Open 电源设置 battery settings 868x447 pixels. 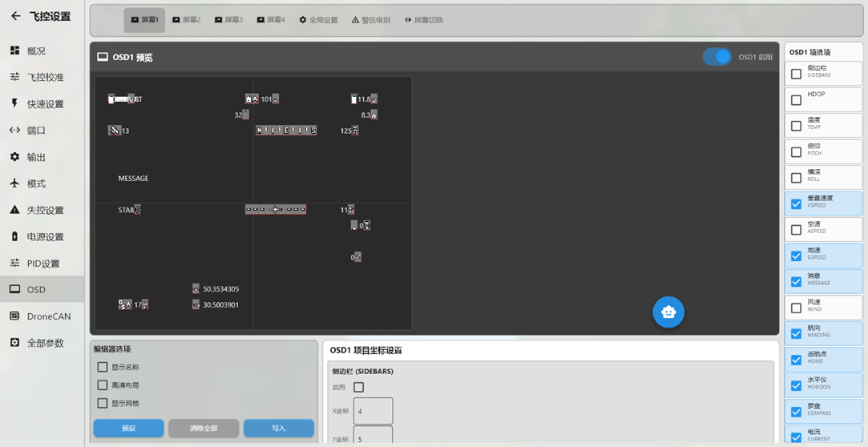[x=45, y=237]
